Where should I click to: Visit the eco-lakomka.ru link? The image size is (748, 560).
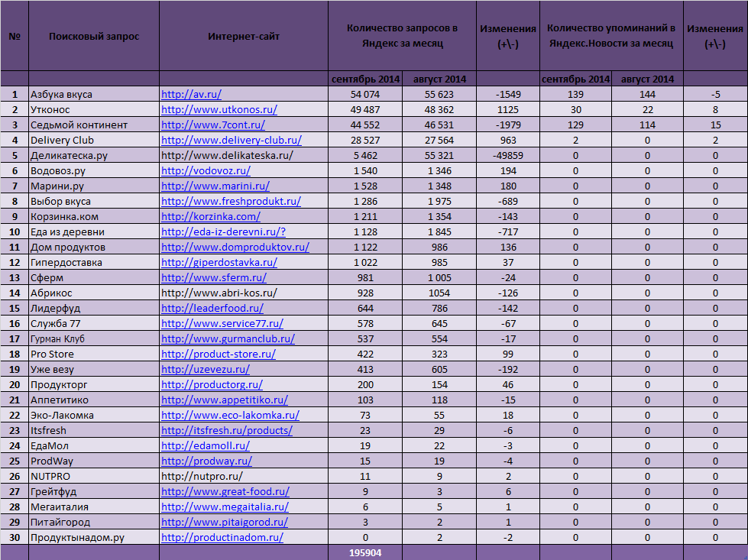[231, 415]
